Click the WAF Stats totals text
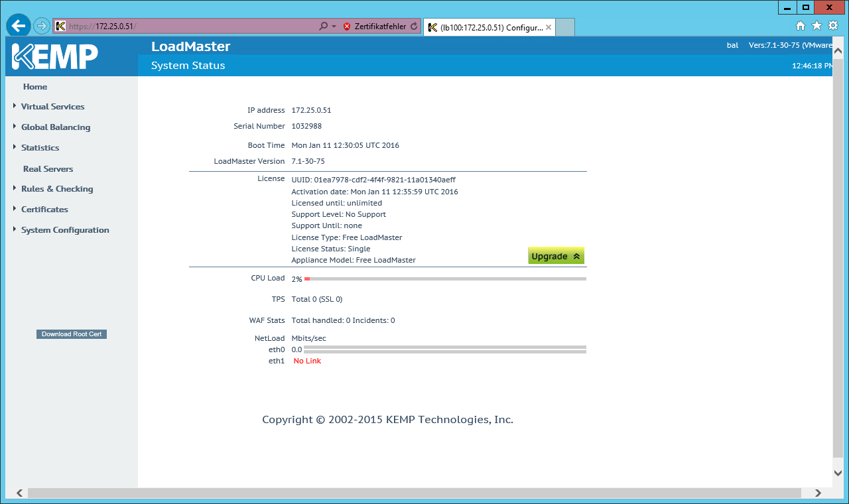The height and width of the screenshot is (504, 849). click(344, 320)
